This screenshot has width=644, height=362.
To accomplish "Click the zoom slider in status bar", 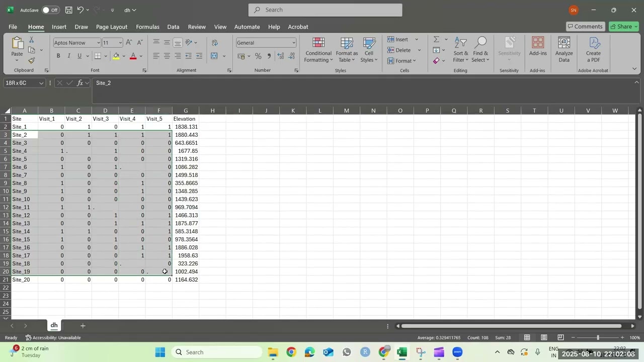I will point(598,337).
